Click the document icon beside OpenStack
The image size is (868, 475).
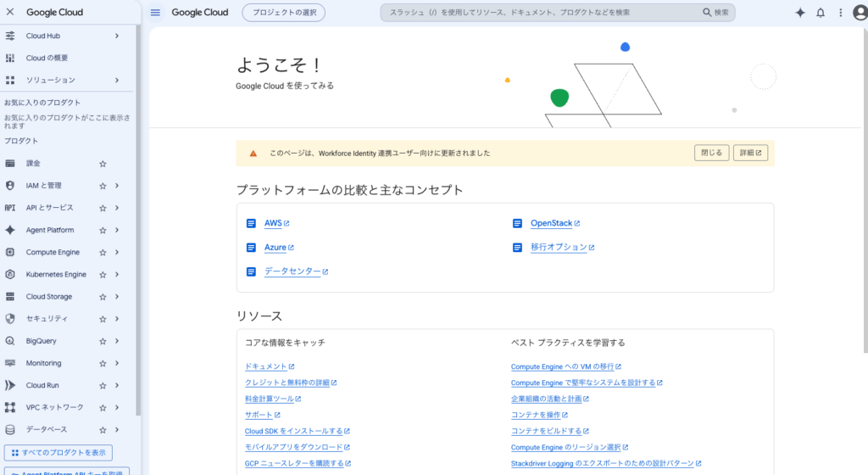(x=518, y=223)
